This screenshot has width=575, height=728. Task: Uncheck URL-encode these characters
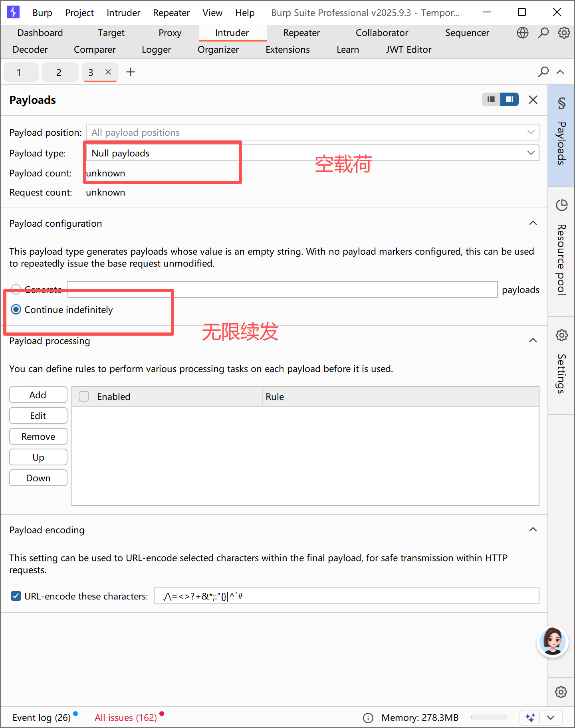pyautogui.click(x=16, y=596)
